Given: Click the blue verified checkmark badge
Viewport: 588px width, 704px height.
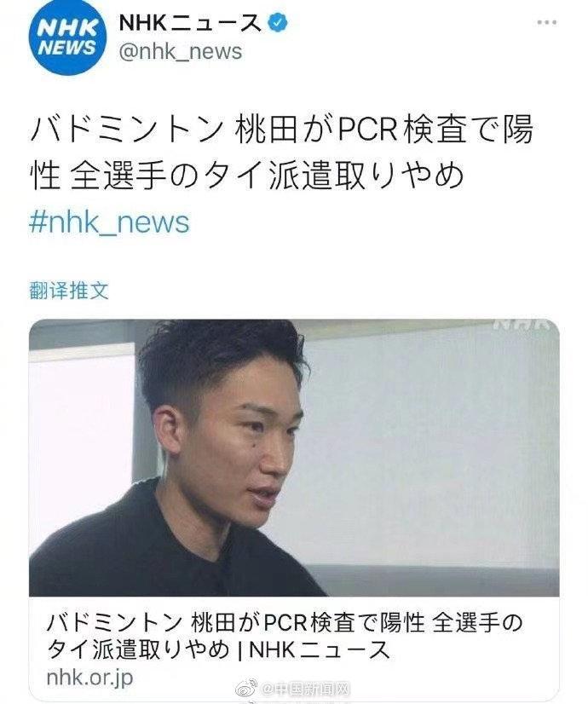Looking at the screenshot, I should pos(278,23).
